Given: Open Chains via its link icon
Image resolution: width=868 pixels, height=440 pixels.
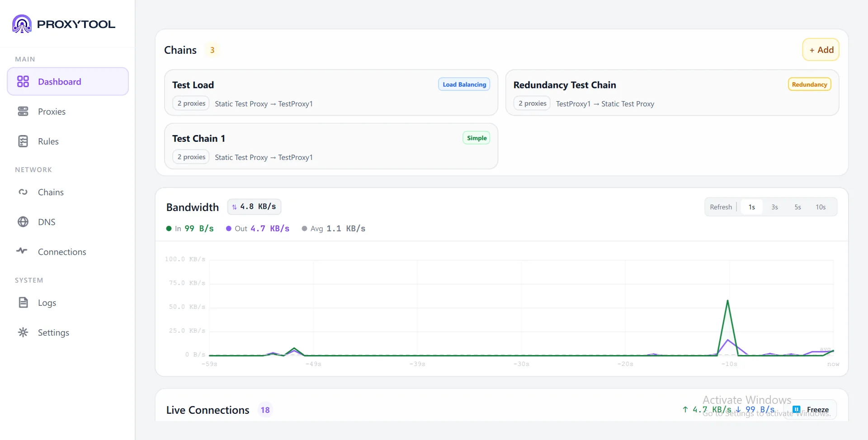Looking at the screenshot, I should [23, 192].
